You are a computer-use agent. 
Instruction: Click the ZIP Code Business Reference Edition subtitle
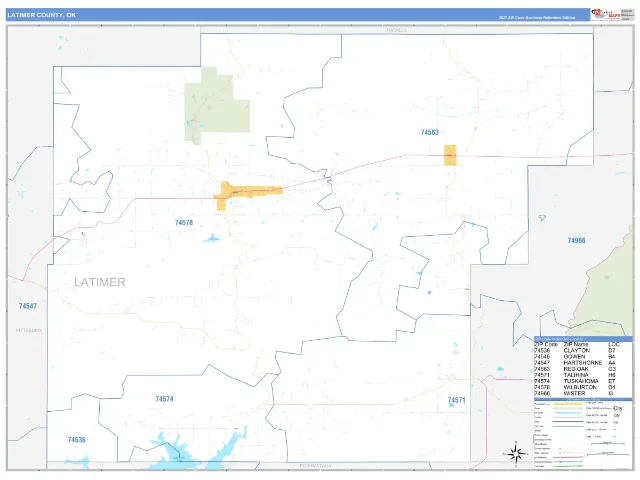pos(537,18)
